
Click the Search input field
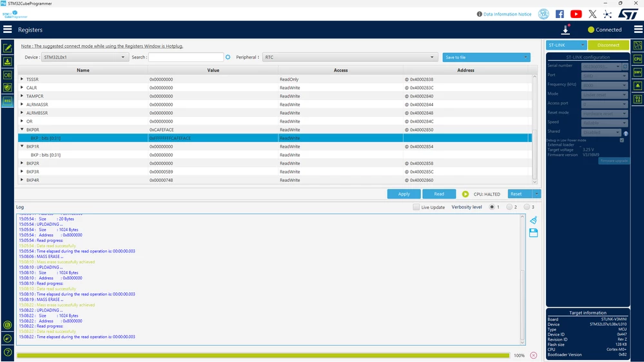[x=186, y=57]
